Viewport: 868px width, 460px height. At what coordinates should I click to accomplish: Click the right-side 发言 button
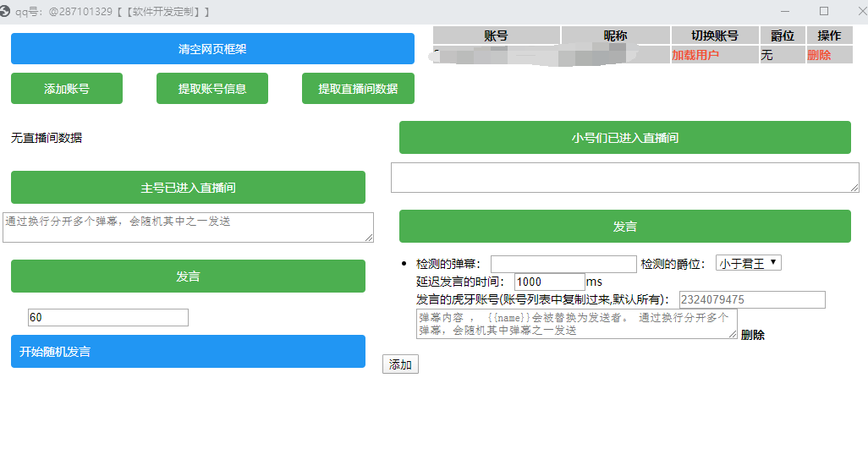click(x=624, y=227)
